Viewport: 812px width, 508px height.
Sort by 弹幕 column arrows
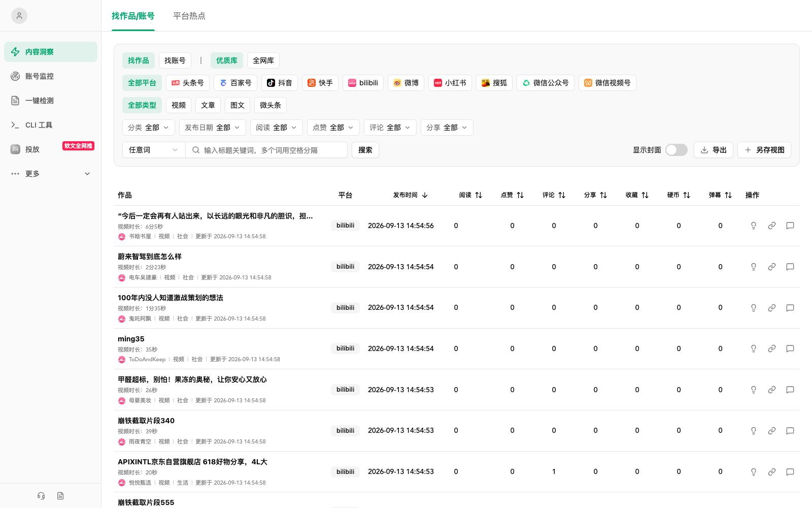click(728, 195)
